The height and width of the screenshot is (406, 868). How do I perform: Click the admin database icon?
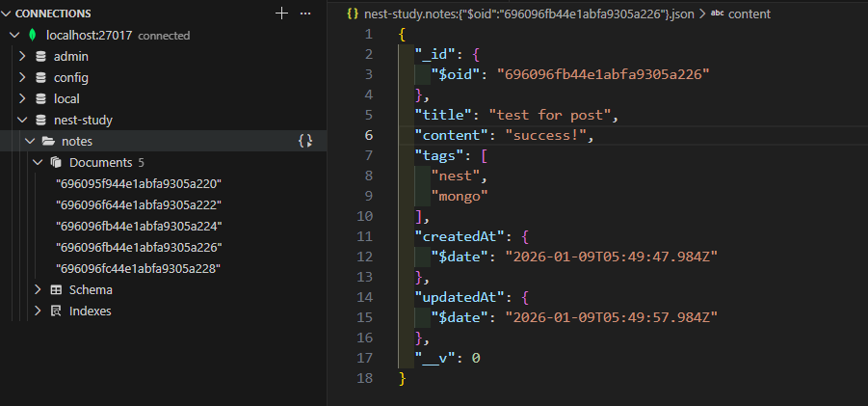click(40, 57)
